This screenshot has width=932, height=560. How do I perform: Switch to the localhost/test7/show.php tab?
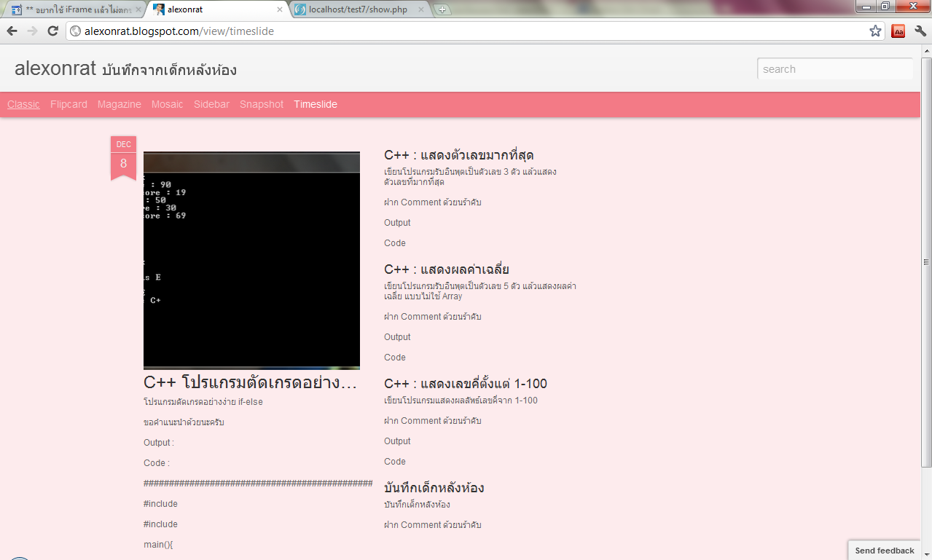click(359, 10)
